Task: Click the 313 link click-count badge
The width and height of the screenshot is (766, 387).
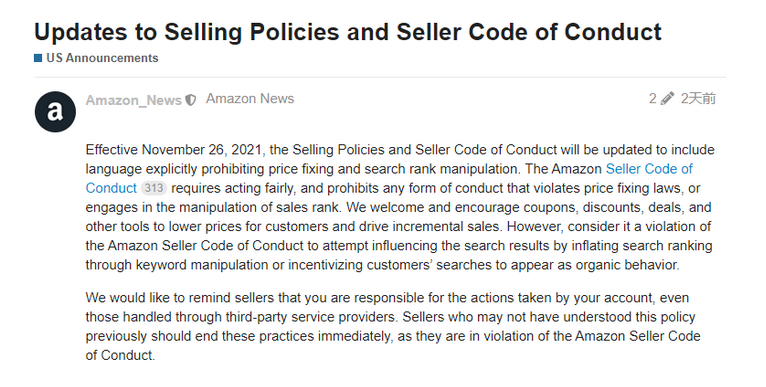Action: point(153,188)
